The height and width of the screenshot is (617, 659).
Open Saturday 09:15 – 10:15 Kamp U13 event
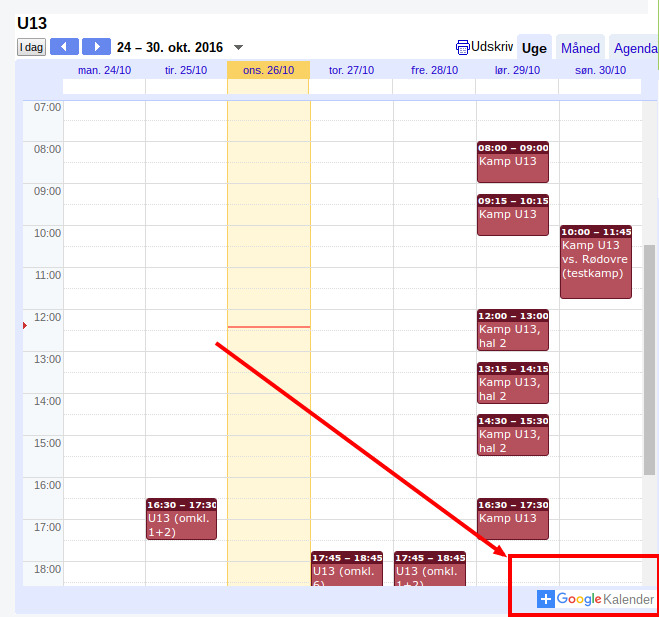coord(513,215)
